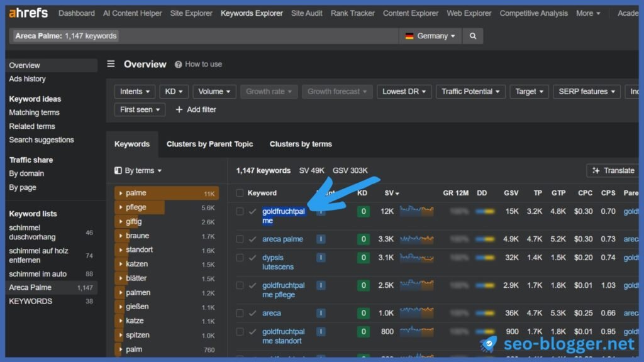The image size is (644, 362).
Task: Open Related terms in sidebar
Action: (x=32, y=126)
